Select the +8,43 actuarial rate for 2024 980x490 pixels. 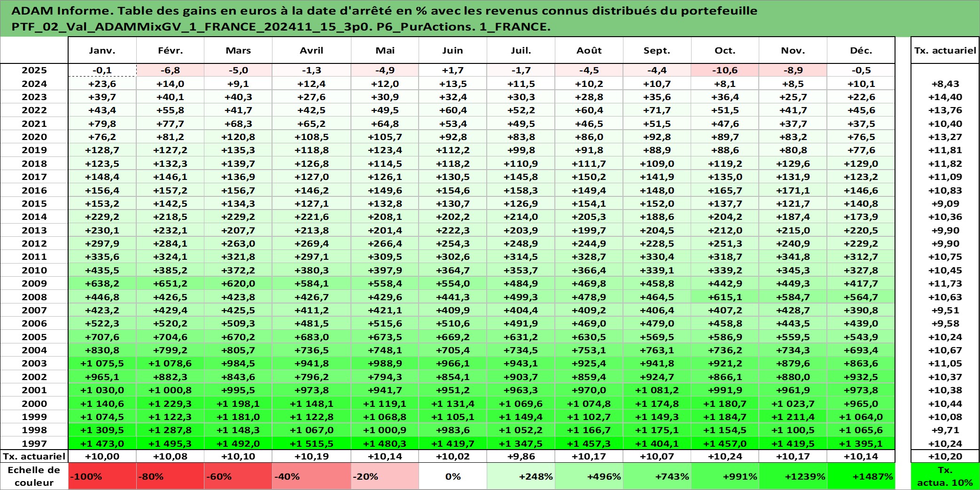click(945, 84)
